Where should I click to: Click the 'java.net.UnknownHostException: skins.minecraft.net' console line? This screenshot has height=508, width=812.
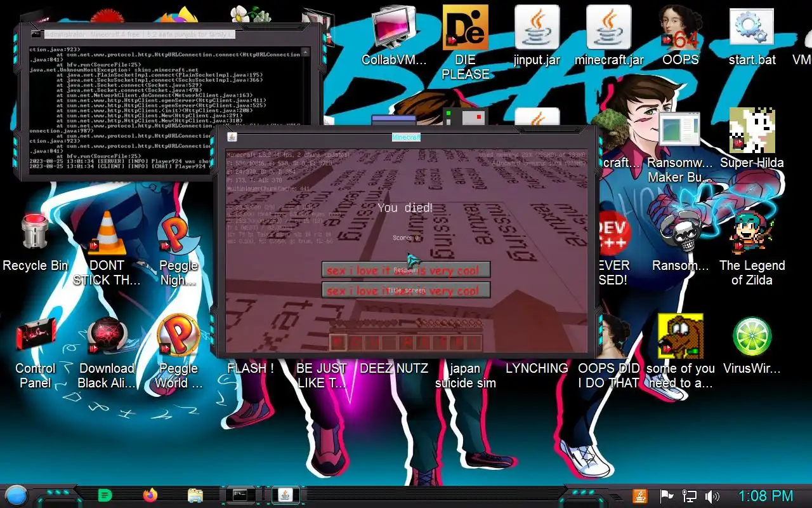coord(114,70)
